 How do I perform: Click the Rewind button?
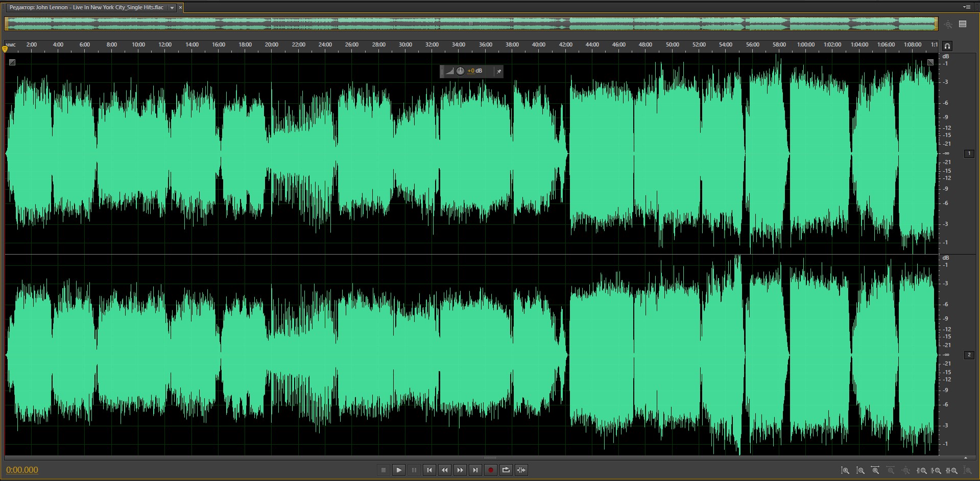(445, 470)
